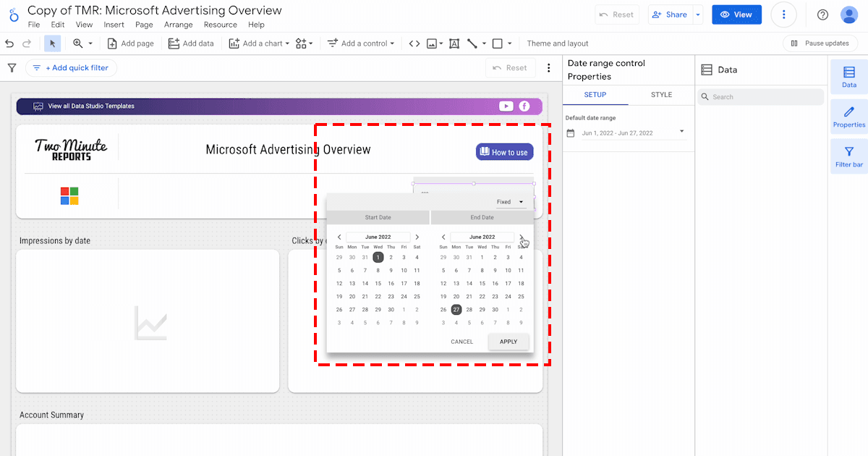The image size is (868, 456).
Task: Click the undo arrow icon
Action: click(x=9, y=43)
